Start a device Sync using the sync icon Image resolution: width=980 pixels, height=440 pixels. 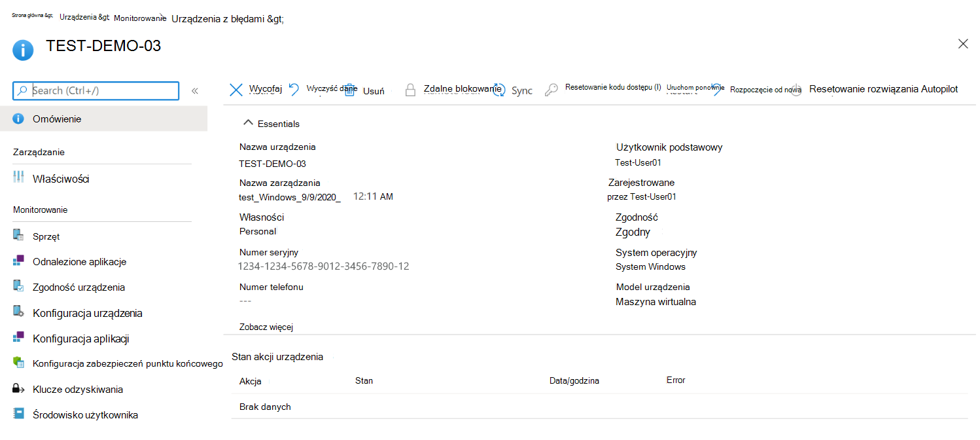click(498, 90)
